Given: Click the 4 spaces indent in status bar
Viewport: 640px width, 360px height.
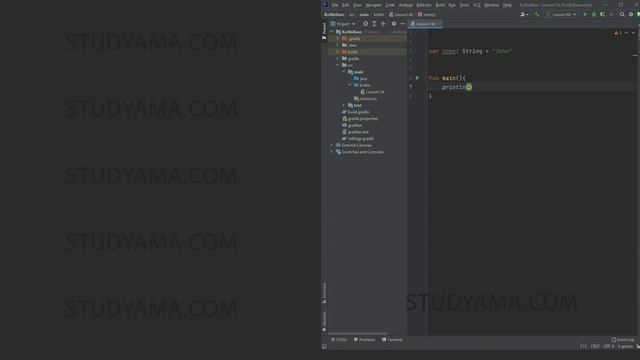Looking at the screenshot, I should coord(625,346).
